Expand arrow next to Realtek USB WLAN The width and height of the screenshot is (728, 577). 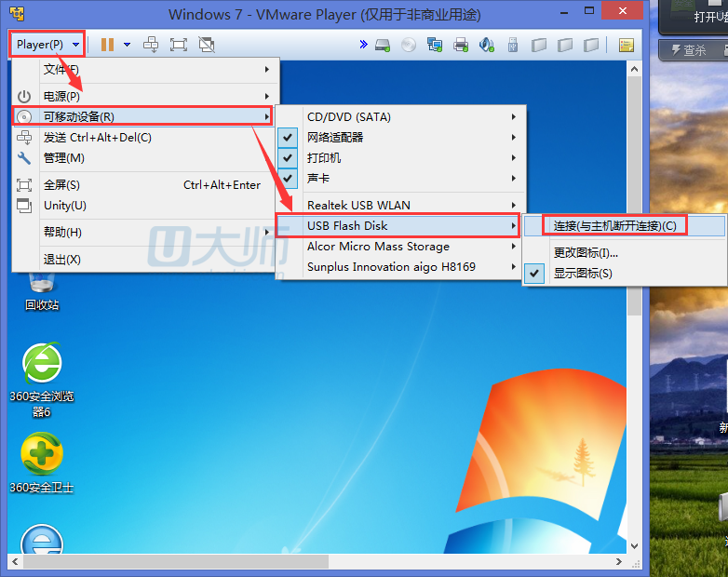(514, 205)
